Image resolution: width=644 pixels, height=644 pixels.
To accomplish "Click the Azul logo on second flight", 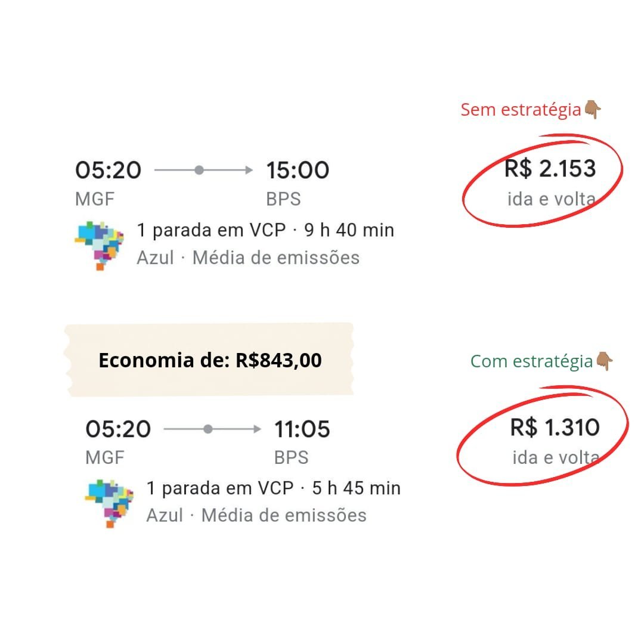I will click(109, 503).
